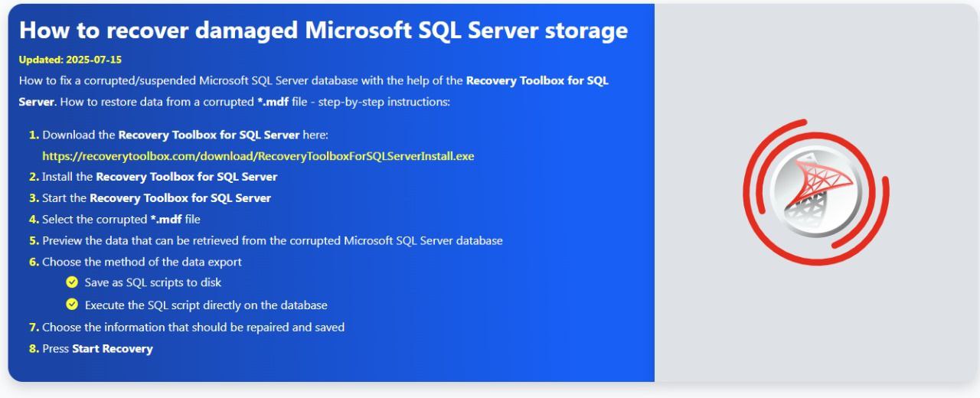The image size is (980, 398).
Task: Click step 6 Choose the method of data export
Action: pyautogui.click(x=142, y=262)
